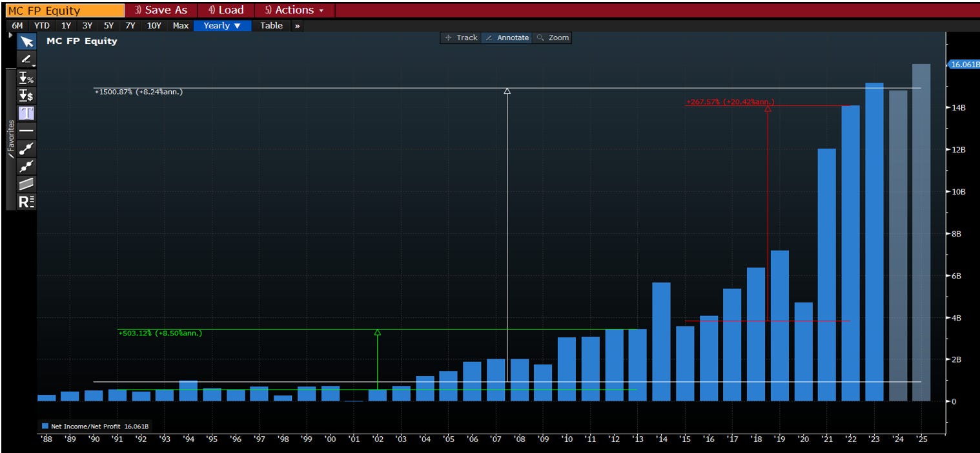Toggle Annotate mode on chart
This screenshot has height=453, width=980.
pos(507,37)
